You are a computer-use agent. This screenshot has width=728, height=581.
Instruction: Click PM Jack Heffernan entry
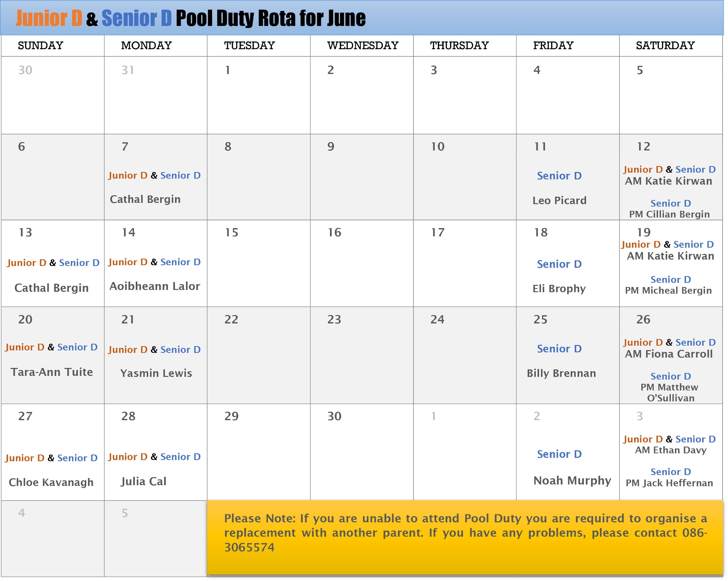tap(669, 483)
